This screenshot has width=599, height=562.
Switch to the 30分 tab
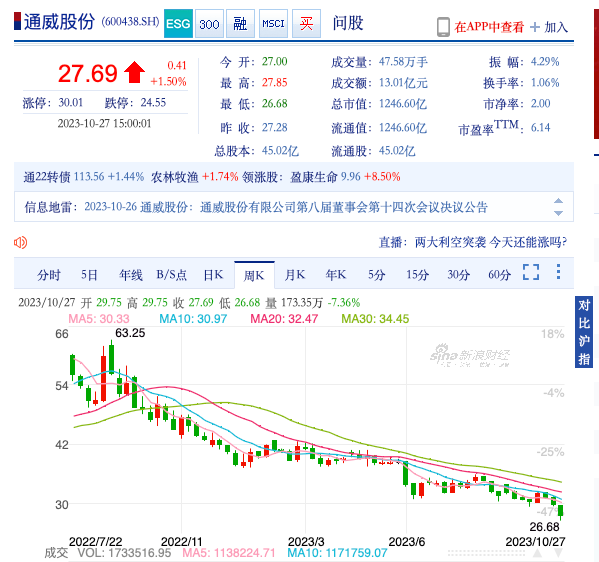(x=458, y=275)
